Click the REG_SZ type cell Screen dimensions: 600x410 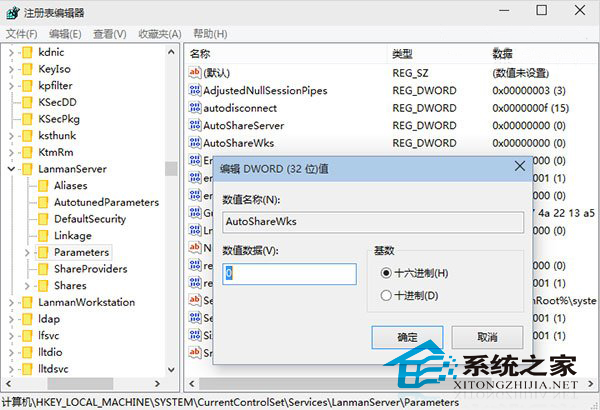(411, 73)
